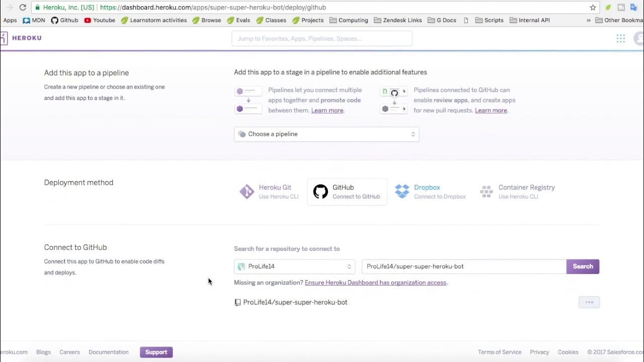Image resolution: width=644 pixels, height=362 pixels.
Task: Open the user avatar account menu
Action: [x=639, y=39]
